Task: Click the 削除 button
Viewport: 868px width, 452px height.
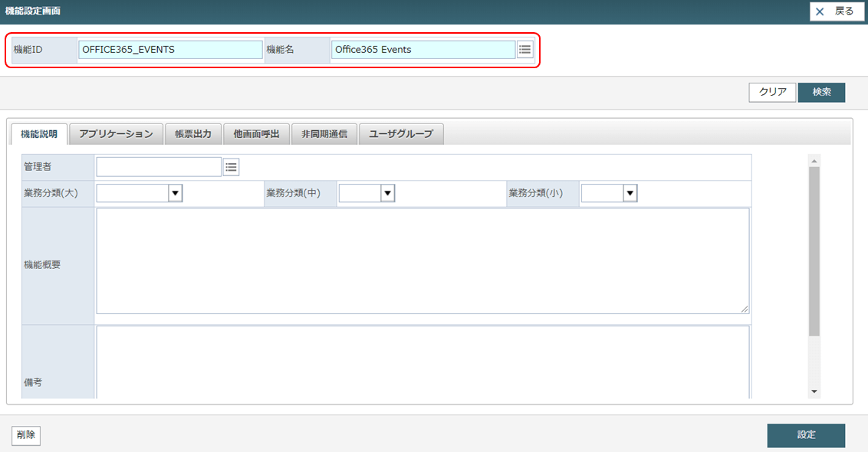Action: [26, 435]
